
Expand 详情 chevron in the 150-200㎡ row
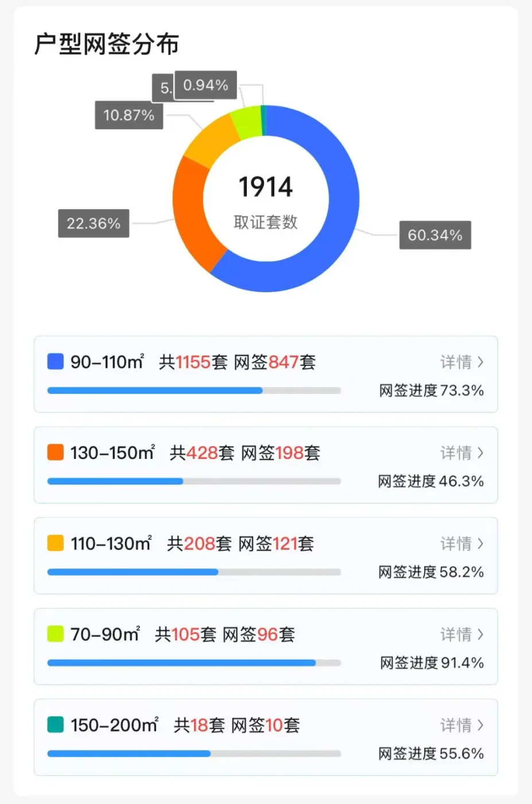click(x=480, y=725)
